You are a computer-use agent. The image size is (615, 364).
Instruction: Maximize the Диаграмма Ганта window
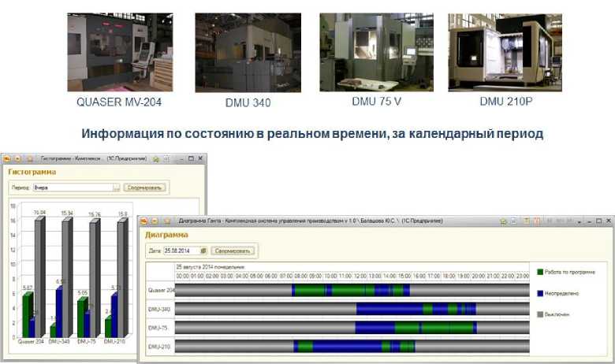coord(598,221)
